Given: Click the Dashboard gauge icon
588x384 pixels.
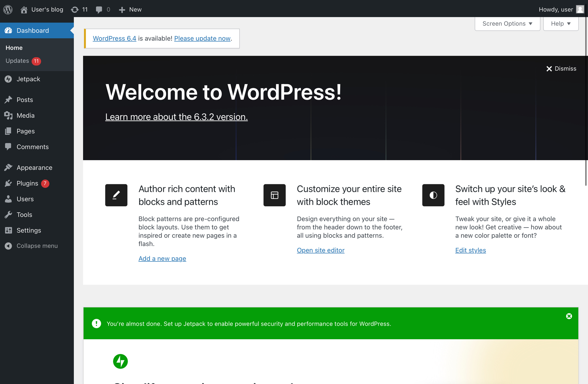Looking at the screenshot, I should coord(8,30).
